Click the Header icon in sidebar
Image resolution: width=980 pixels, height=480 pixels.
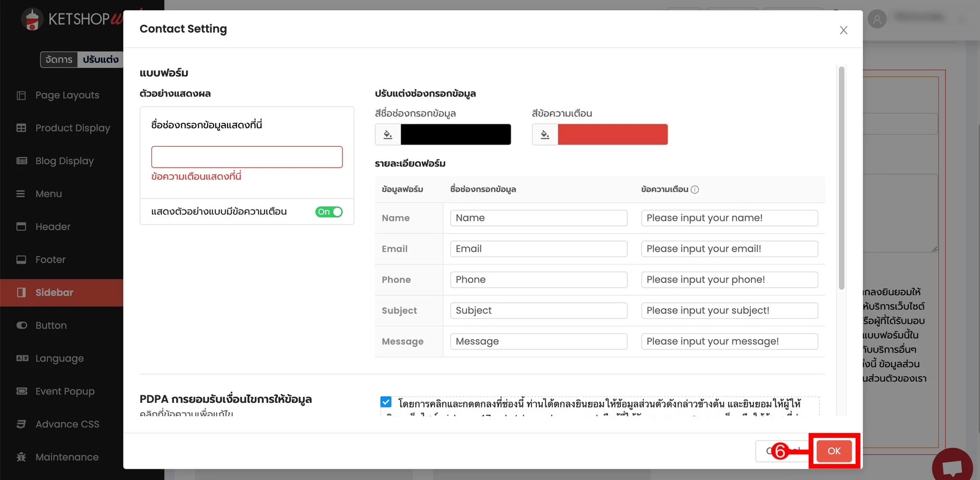[21, 227]
